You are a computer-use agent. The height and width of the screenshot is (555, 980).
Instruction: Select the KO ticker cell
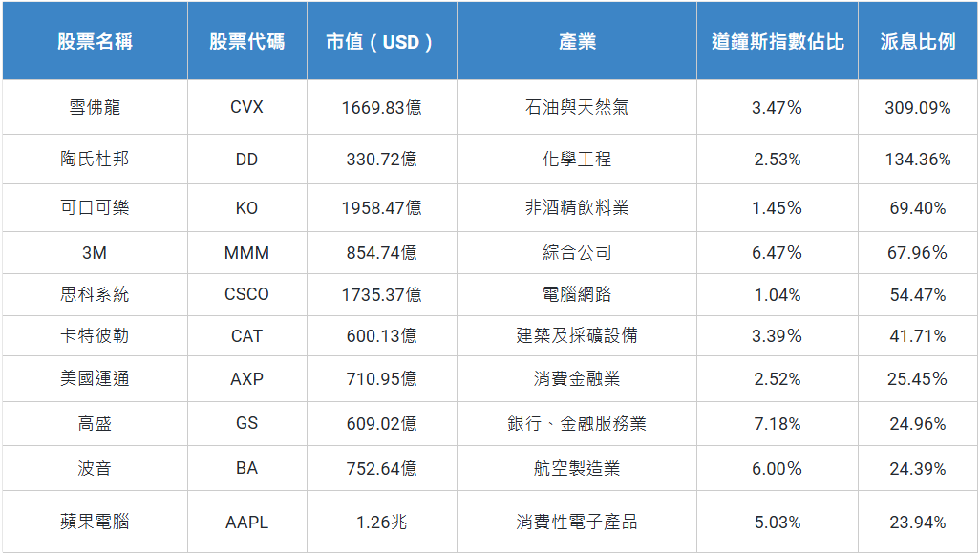(x=246, y=208)
